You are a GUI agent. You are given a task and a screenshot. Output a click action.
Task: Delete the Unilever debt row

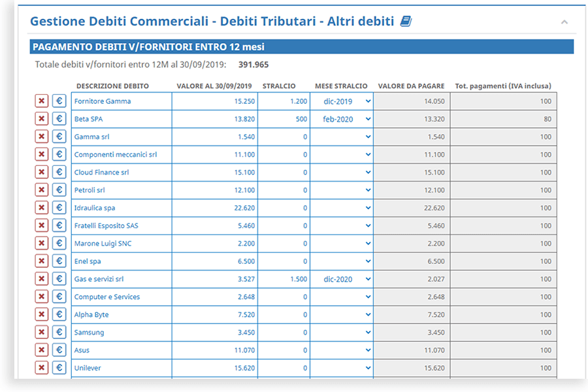coord(42,368)
